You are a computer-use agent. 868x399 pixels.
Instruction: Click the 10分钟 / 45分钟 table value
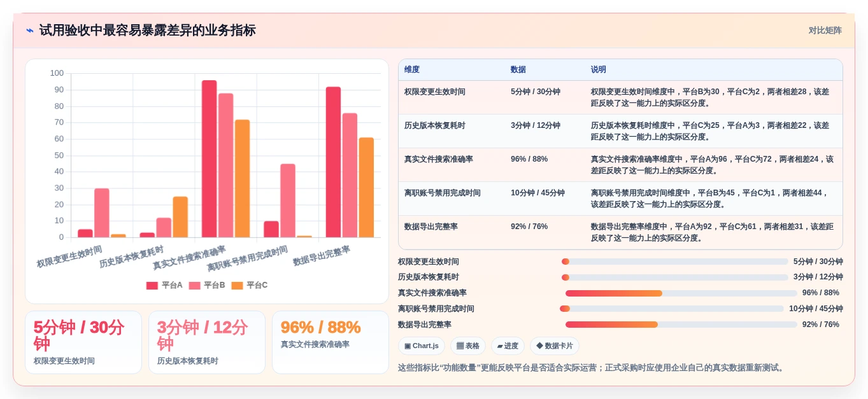coord(537,193)
